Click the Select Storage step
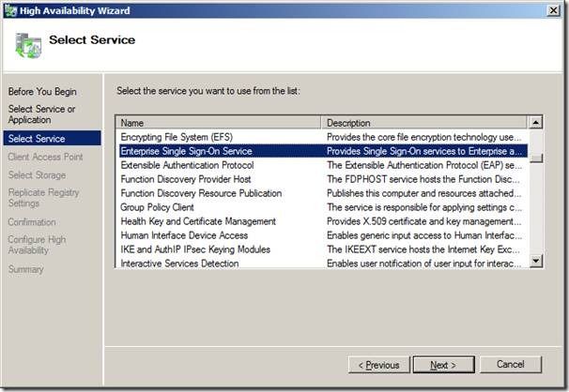 pyautogui.click(x=37, y=175)
